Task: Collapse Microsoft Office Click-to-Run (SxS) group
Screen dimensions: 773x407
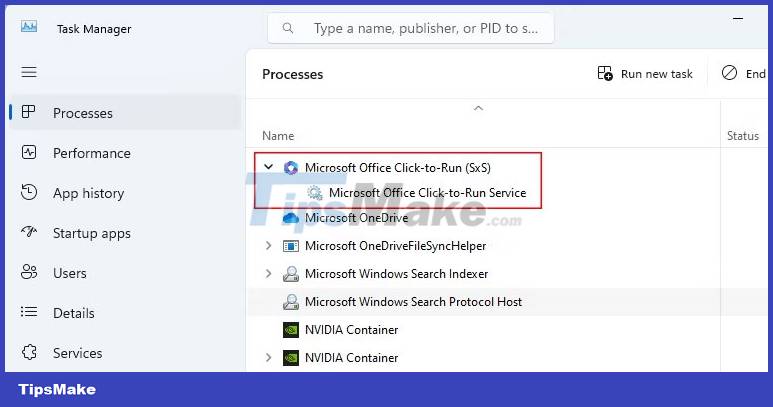Action: tap(268, 167)
